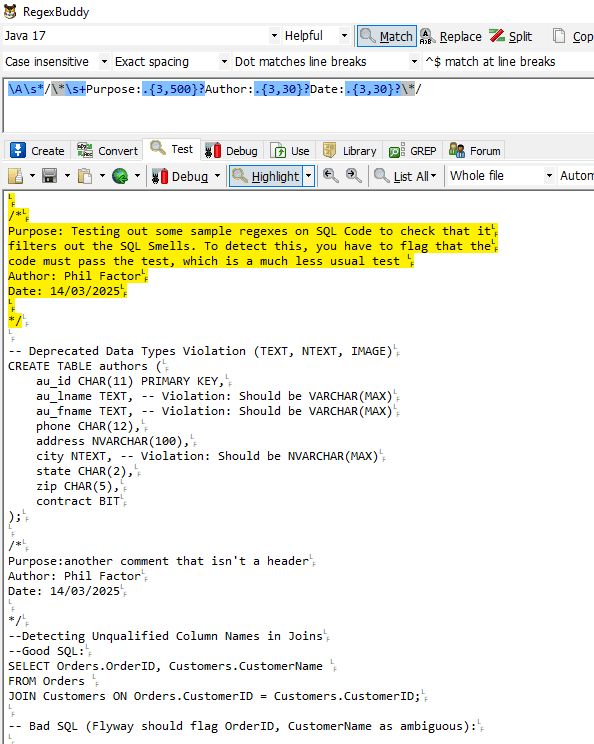594x744 pixels.
Task: Switch to Replace mode
Action: click(451, 36)
